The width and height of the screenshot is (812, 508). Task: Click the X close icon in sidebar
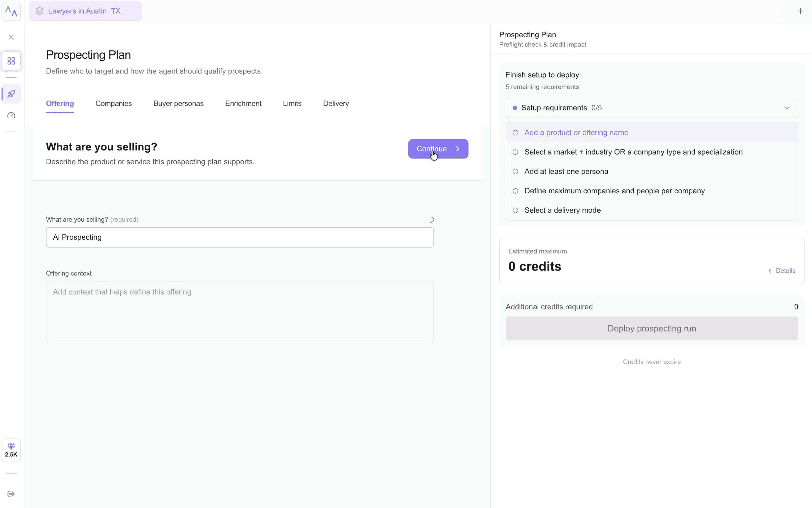pyautogui.click(x=11, y=37)
